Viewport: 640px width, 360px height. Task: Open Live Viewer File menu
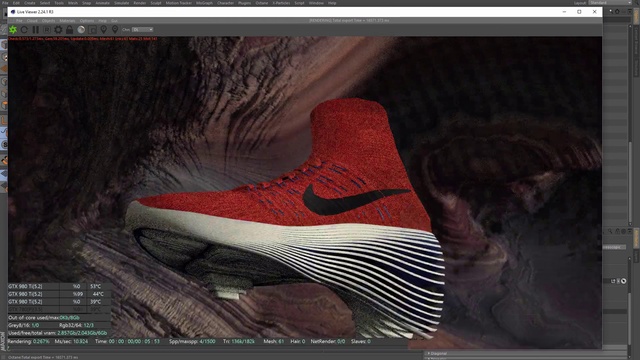[x=19, y=21]
